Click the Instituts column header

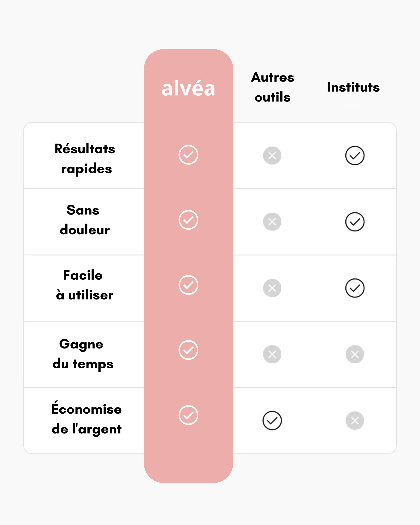click(353, 87)
